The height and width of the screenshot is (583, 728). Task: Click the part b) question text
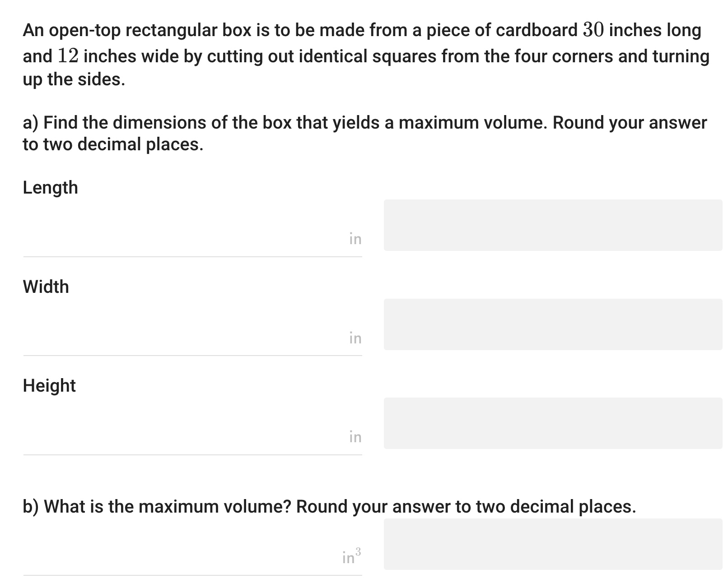[x=329, y=506]
